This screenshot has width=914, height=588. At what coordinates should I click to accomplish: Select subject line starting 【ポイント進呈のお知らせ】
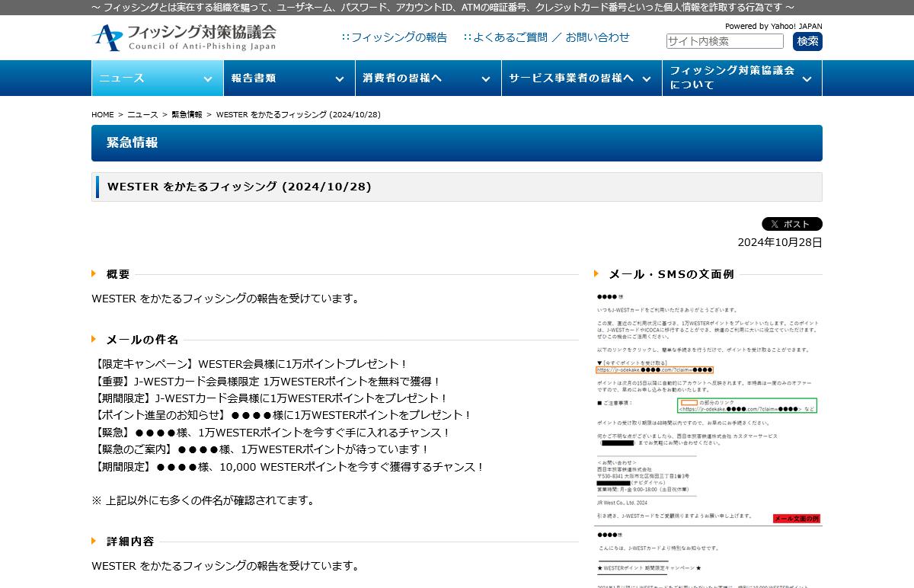click(283, 415)
